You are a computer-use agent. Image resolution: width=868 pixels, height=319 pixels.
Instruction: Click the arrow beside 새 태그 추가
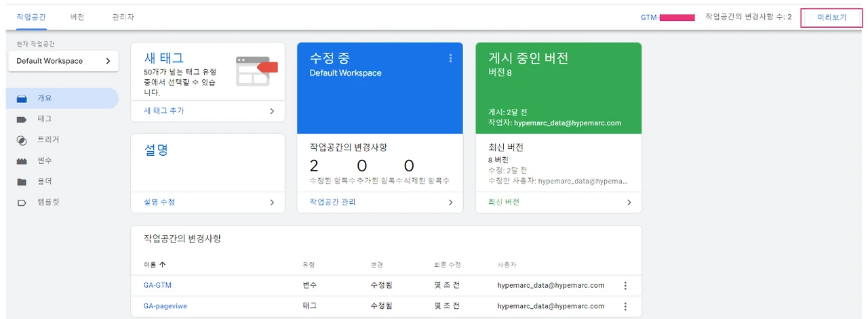tap(272, 110)
